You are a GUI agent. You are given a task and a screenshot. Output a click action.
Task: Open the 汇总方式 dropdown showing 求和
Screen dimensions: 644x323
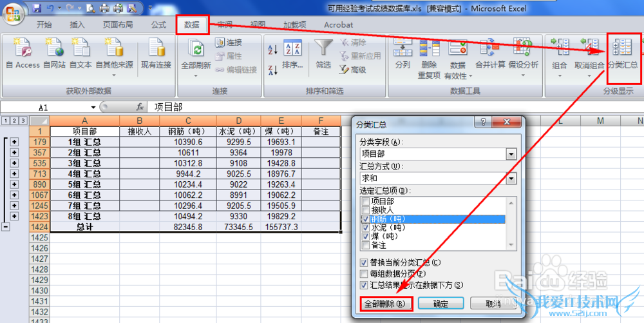point(511,179)
